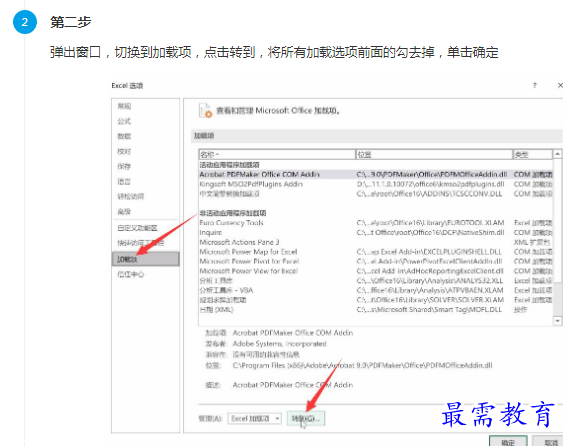This screenshot has height=446, width=563.
Task: Select the 数据 category in sidebar
Action: click(124, 136)
